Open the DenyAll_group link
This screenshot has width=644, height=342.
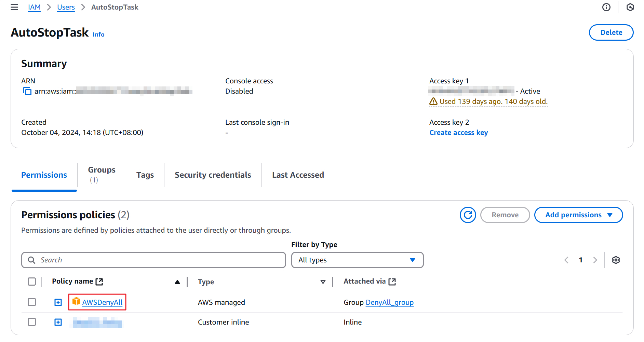point(390,302)
